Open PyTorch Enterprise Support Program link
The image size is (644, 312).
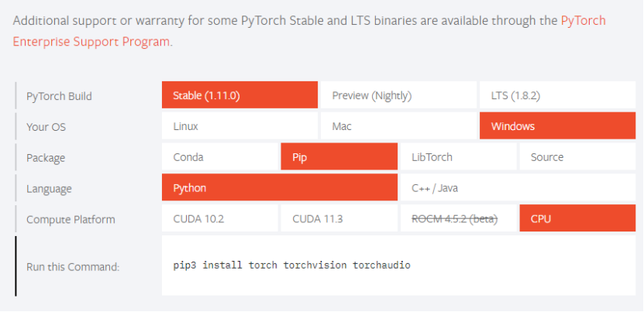point(91,41)
